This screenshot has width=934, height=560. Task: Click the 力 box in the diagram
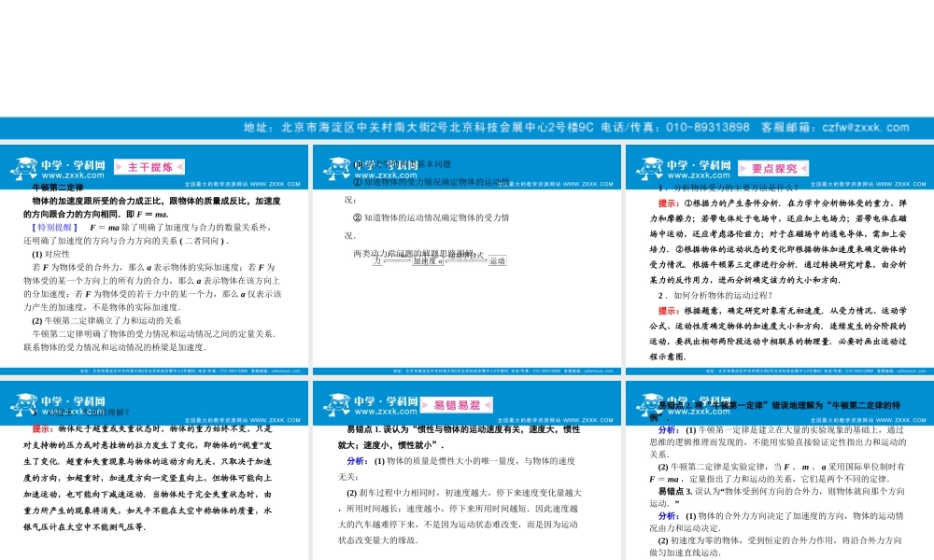tap(377, 260)
